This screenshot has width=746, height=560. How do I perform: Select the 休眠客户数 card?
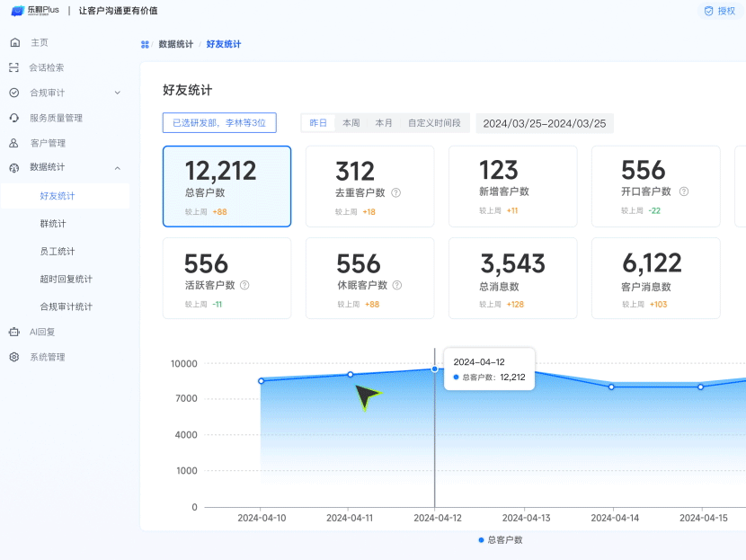(369, 279)
